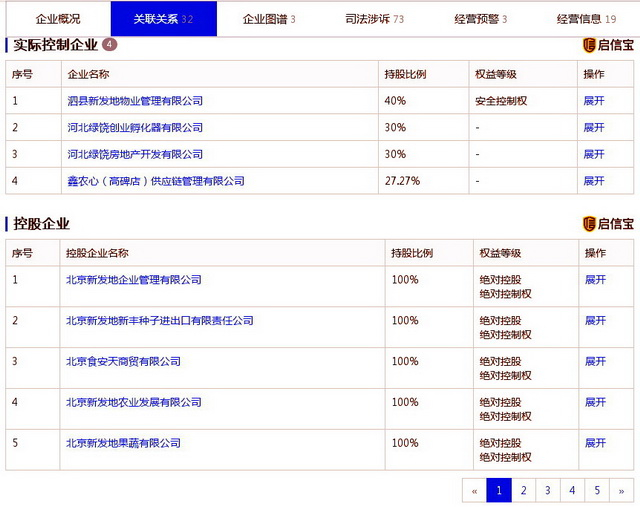
Task: Switch to the 企业图谱 tab
Action: 269,19
